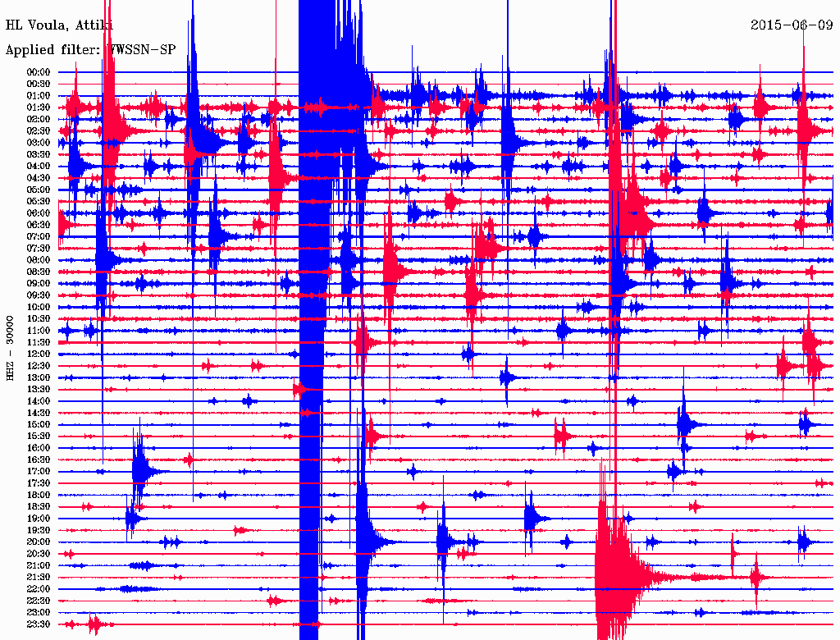Viewport: 840px width, 640px height.
Task: Click the 02:00 time label
Action: (39, 120)
